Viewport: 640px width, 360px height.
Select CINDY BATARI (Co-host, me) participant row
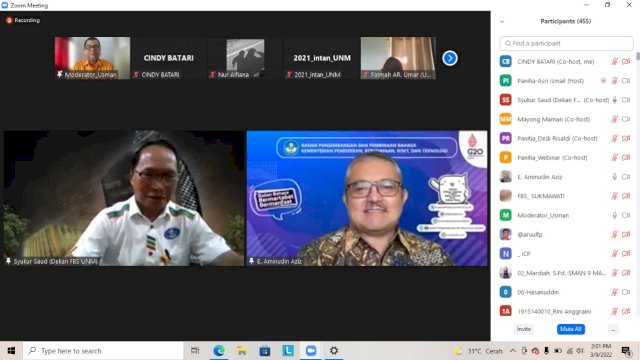(x=565, y=62)
